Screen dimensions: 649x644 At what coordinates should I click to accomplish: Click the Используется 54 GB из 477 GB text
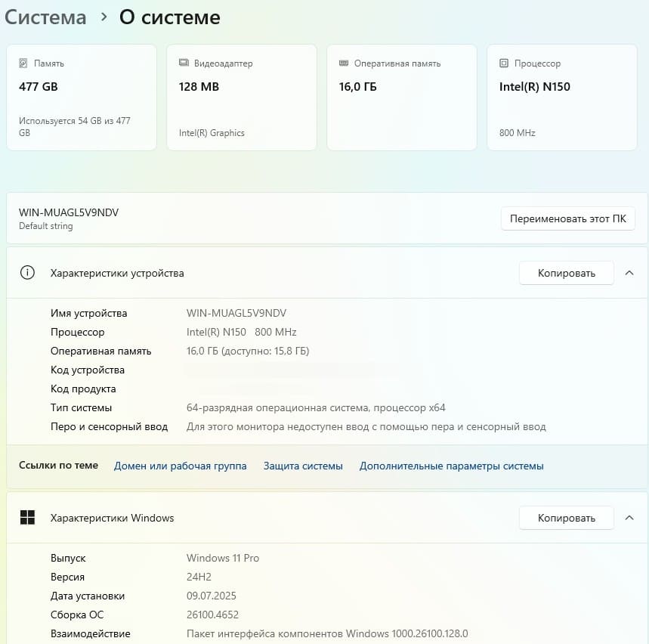pyautogui.click(x=75, y=127)
